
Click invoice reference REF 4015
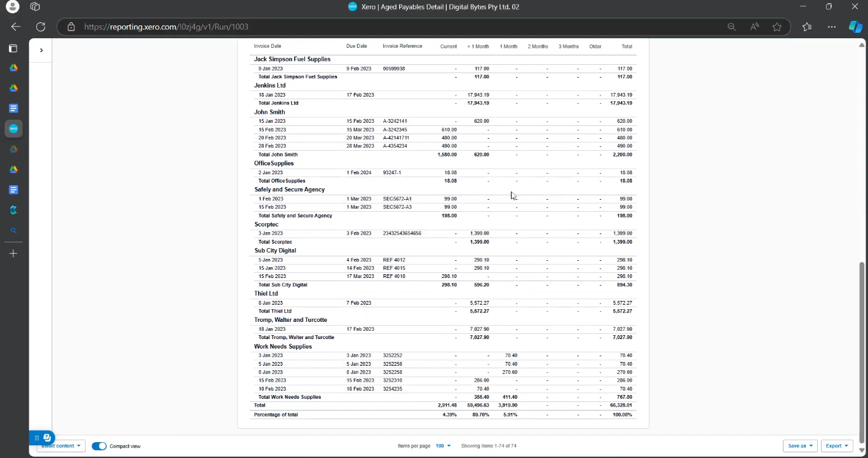394,268
